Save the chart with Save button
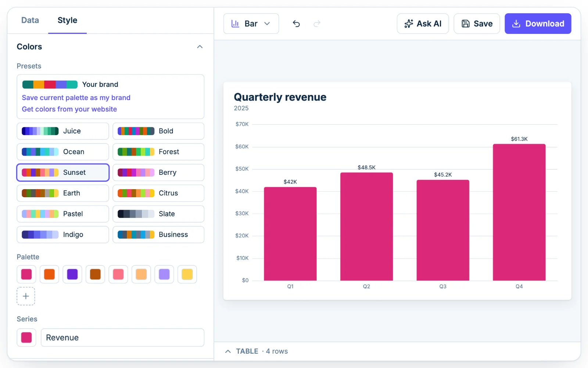The width and height of the screenshot is (588, 368). tap(477, 24)
